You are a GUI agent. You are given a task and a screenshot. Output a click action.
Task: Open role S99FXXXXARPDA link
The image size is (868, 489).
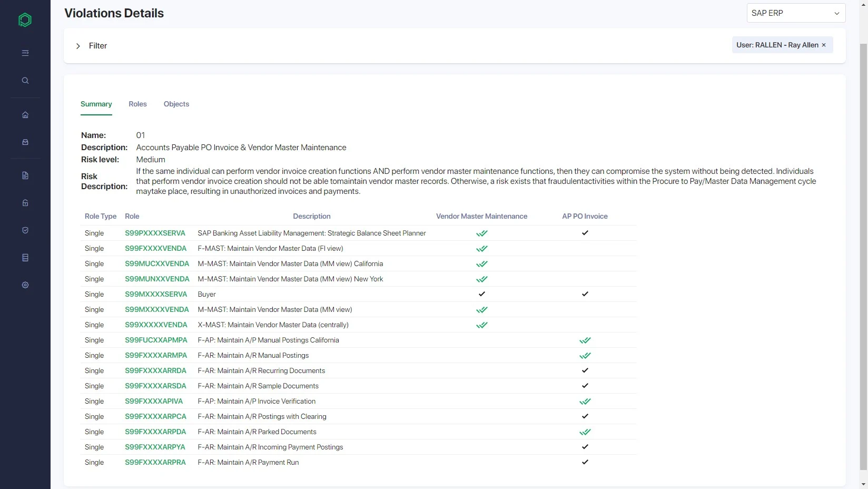tap(155, 432)
